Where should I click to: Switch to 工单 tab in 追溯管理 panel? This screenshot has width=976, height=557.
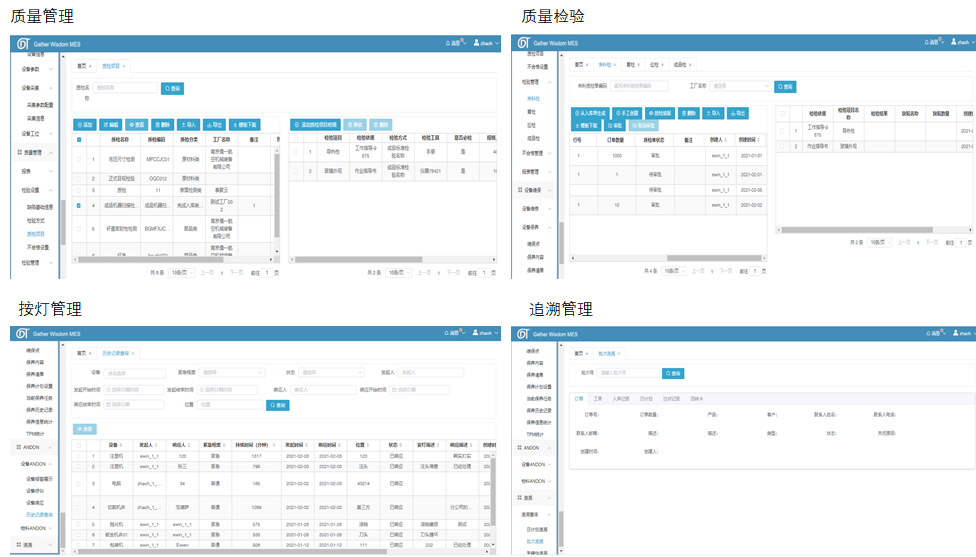(598, 397)
